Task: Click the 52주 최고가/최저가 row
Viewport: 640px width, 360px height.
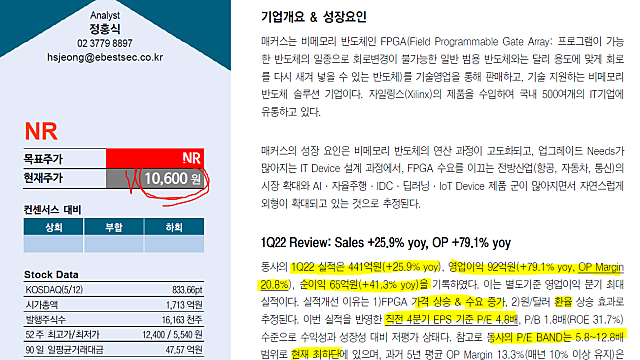Action: 114,335
